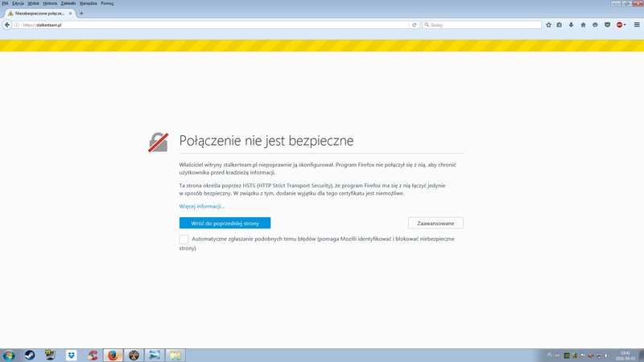Bookmark this page with the star icon

[548, 25]
